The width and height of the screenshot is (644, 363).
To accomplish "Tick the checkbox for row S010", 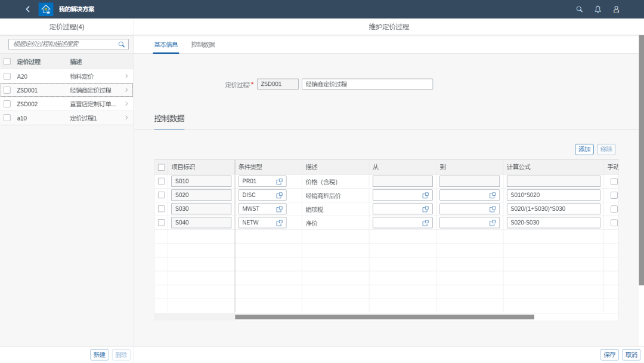I will [x=161, y=181].
